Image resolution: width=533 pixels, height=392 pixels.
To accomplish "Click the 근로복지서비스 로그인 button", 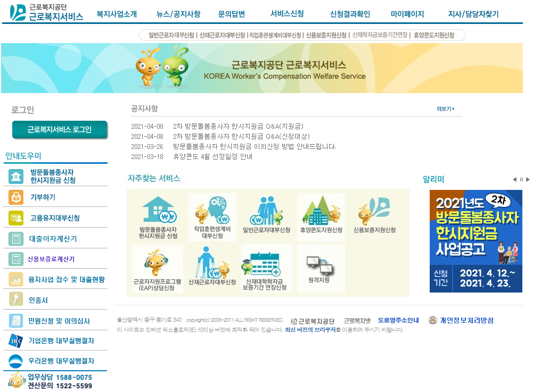I will click(60, 129).
